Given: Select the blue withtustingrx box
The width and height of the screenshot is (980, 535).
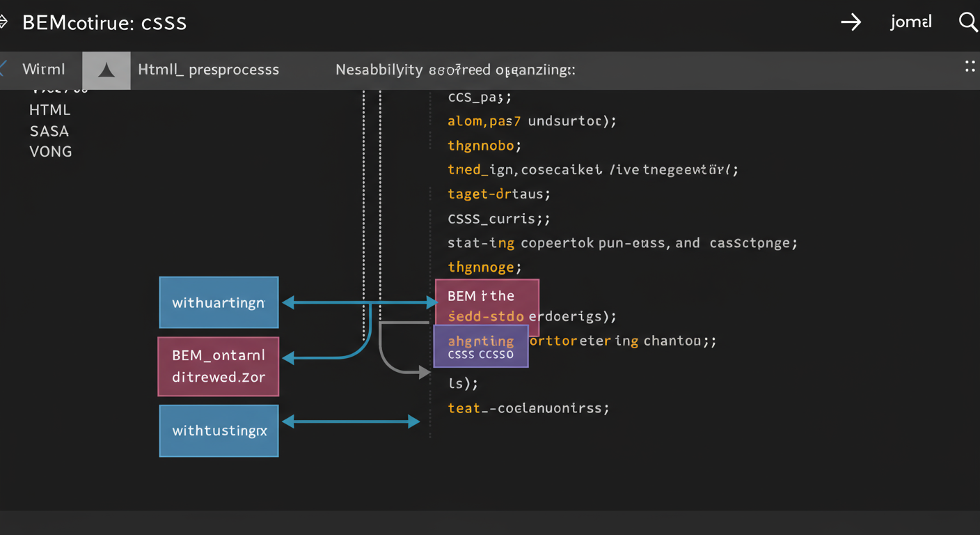Looking at the screenshot, I should (x=219, y=431).
